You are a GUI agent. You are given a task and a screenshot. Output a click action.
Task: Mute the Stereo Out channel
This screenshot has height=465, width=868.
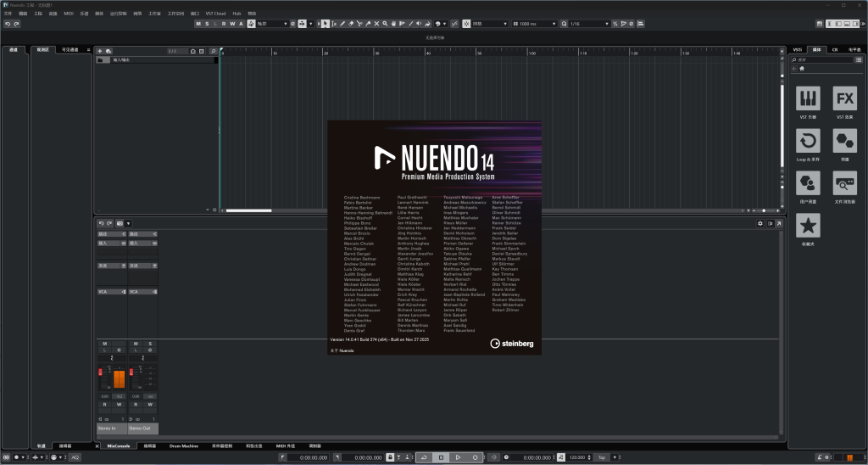[x=136, y=344]
